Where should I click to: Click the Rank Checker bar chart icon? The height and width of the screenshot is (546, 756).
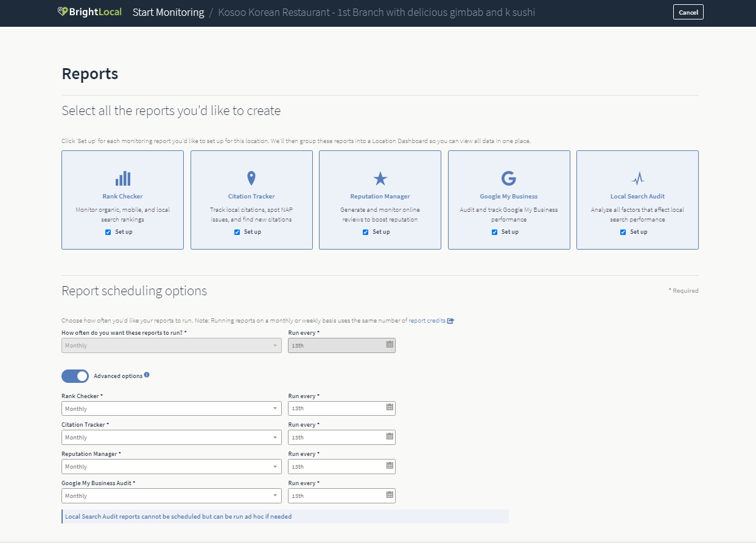click(123, 178)
